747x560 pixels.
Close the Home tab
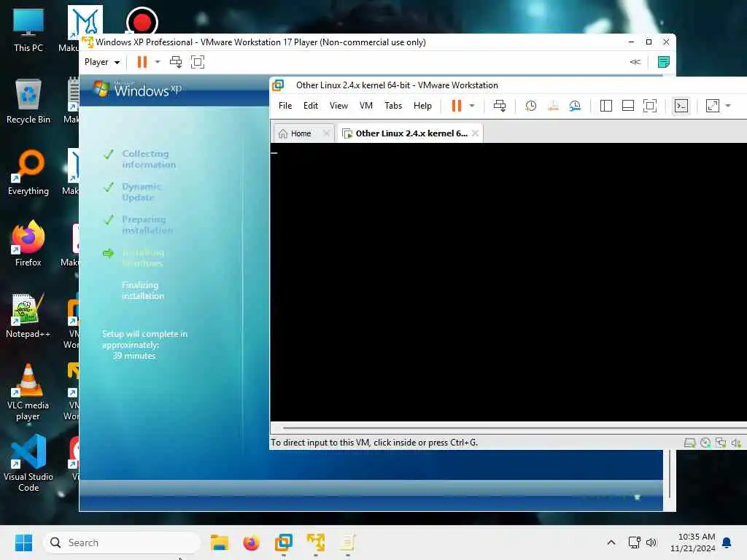tap(326, 134)
